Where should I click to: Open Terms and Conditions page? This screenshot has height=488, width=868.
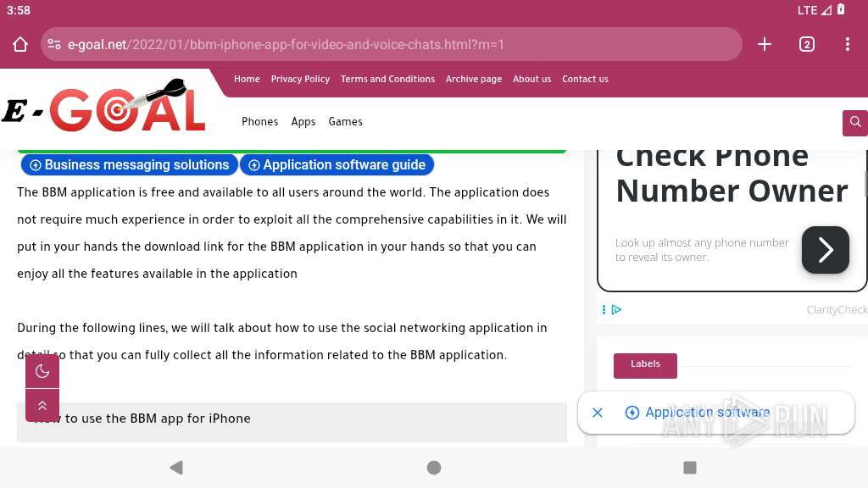(x=387, y=79)
